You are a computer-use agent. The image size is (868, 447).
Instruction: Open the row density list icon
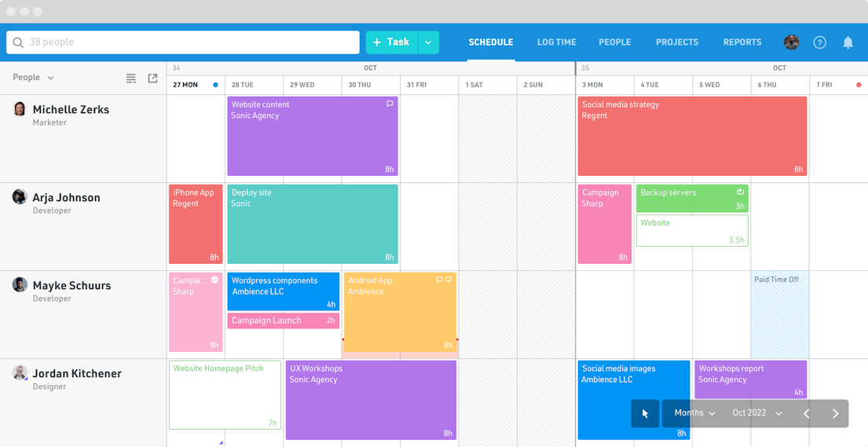pos(131,78)
